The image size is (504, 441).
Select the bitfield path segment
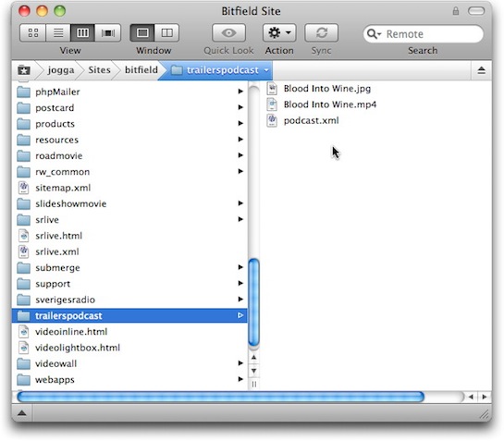(x=141, y=69)
